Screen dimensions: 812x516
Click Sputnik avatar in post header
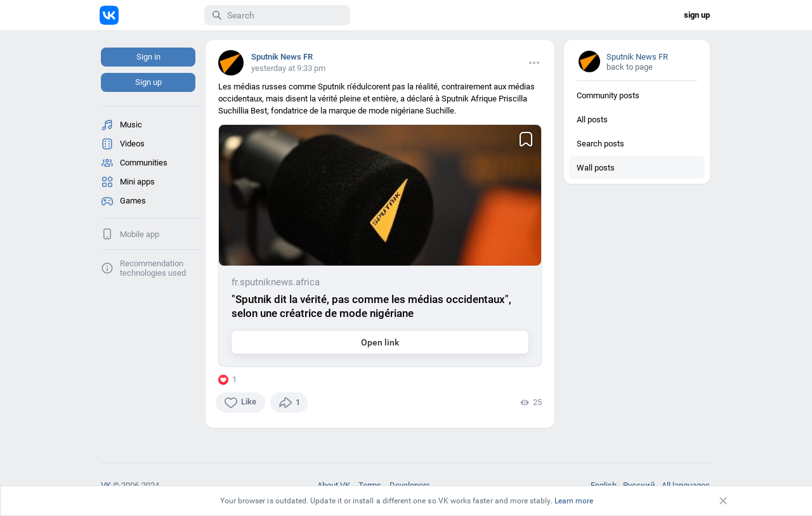231,63
